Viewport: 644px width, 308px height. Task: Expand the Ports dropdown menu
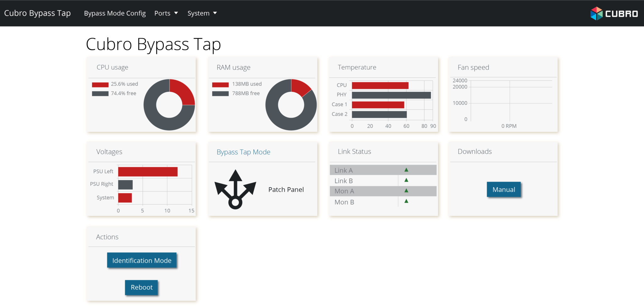166,13
